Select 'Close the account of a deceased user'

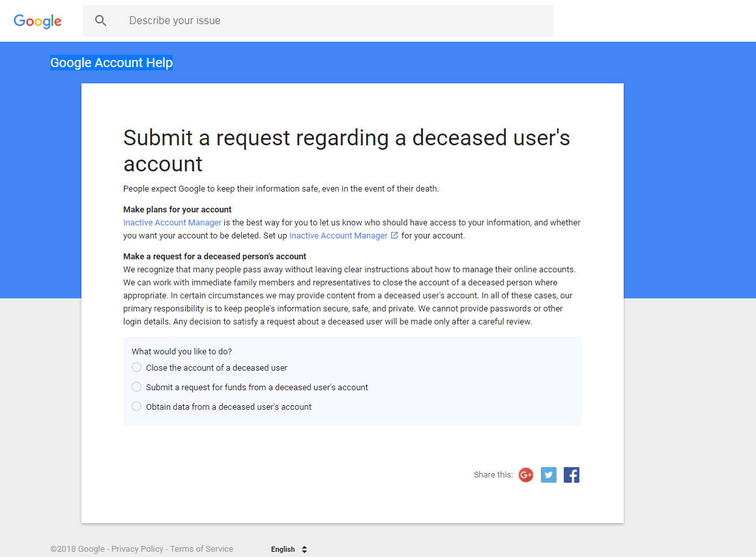(x=137, y=367)
